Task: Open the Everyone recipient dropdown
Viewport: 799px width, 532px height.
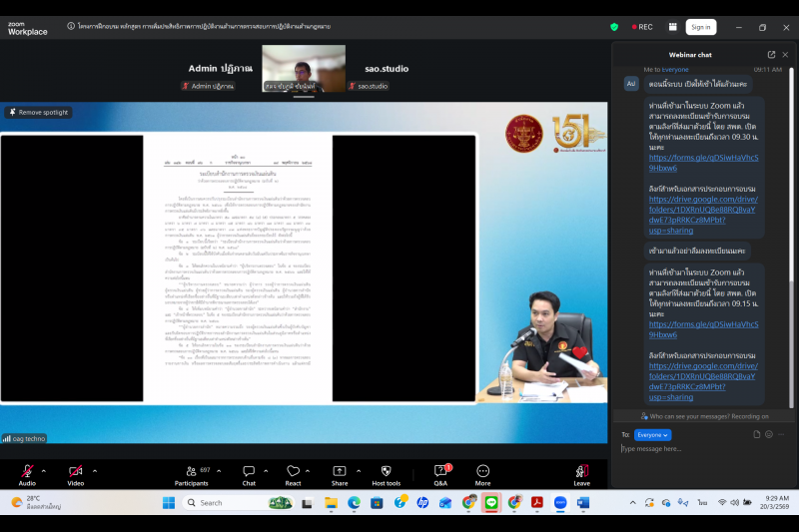Action: point(652,434)
